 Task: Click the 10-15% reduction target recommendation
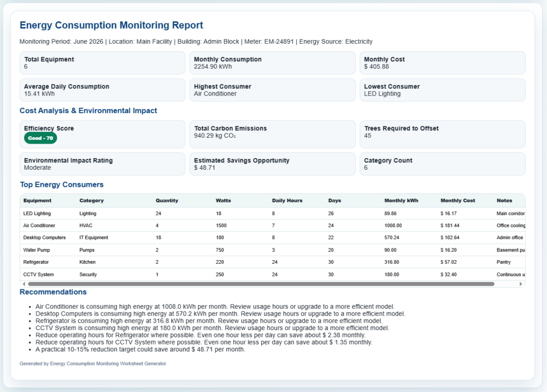coord(140,349)
